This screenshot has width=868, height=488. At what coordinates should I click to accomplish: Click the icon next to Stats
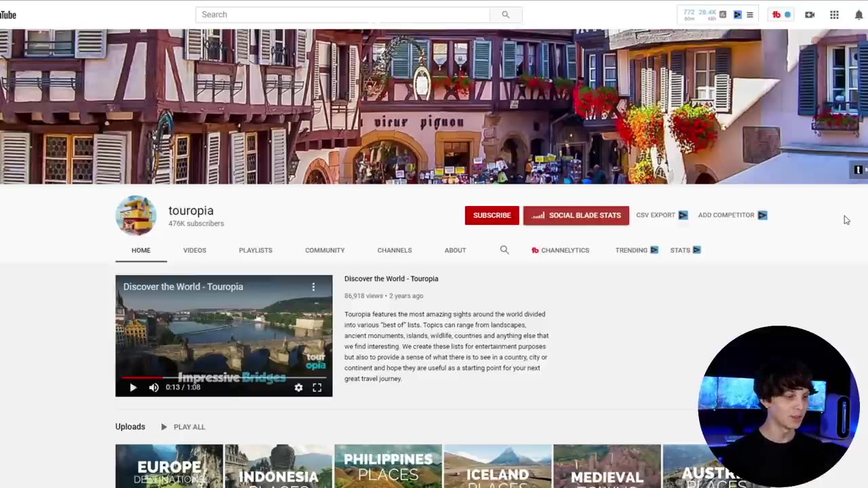697,250
